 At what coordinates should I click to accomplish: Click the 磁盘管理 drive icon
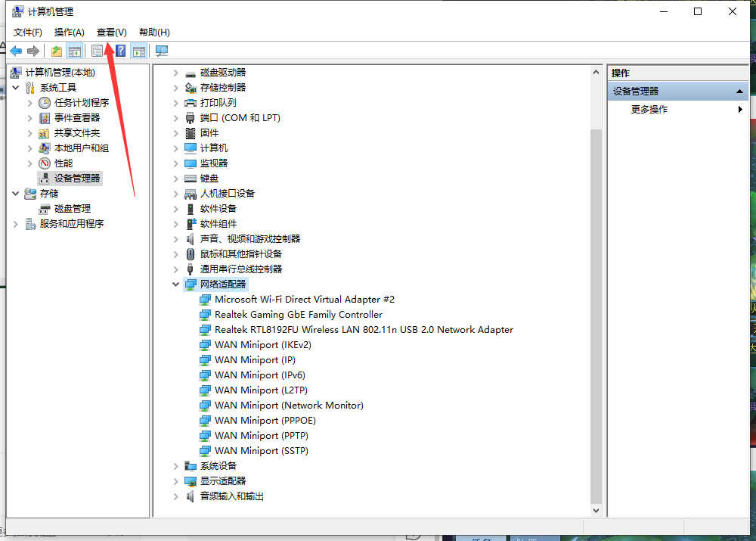pos(45,209)
